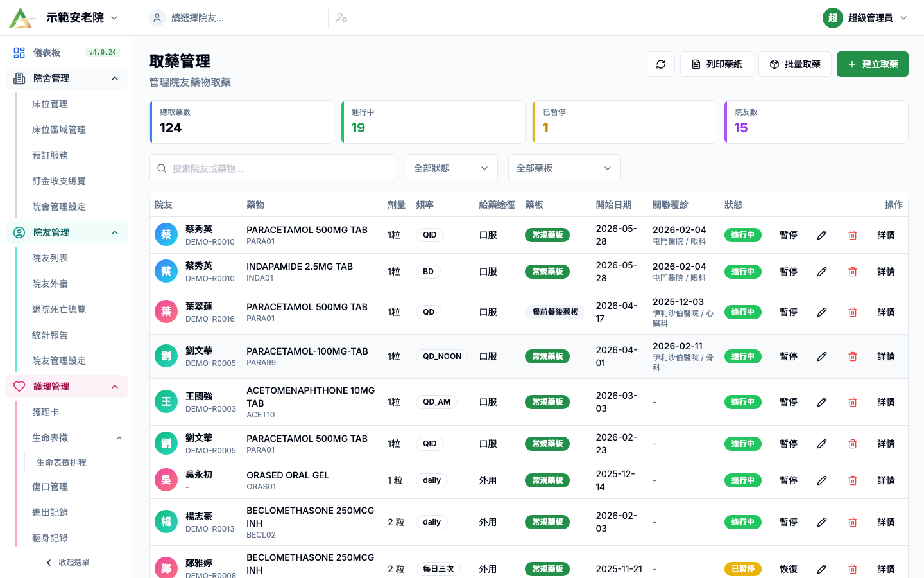Click the 已暫停 status badge for 鄭雅婷

pos(743,569)
